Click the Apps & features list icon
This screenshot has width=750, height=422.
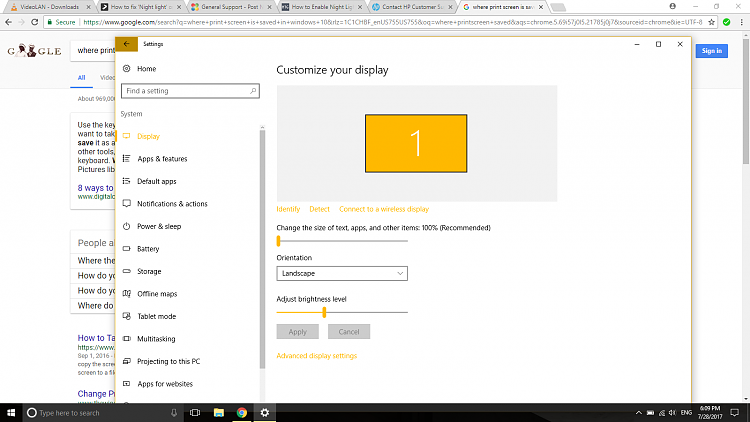click(x=126, y=158)
